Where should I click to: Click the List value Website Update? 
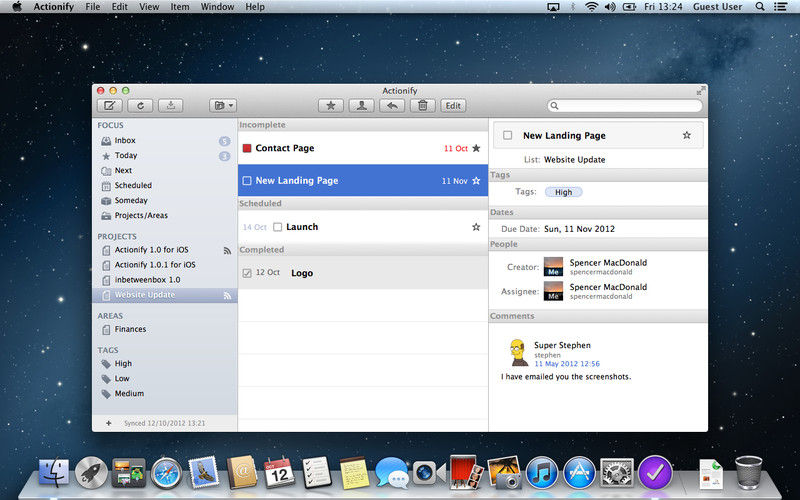coord(574,160)
